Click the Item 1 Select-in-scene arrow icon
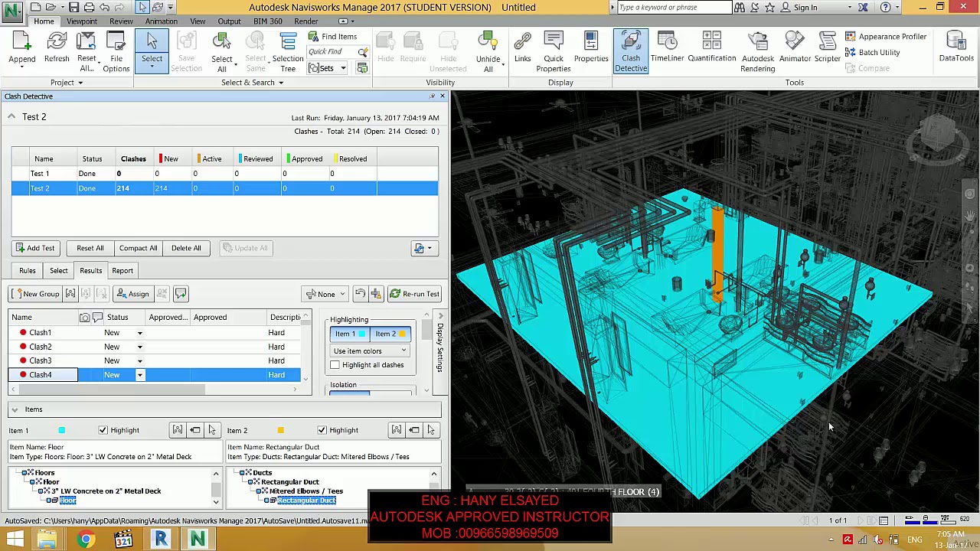Image resolution: width=980 pixels, height=551 pixels. coord(212,430)
